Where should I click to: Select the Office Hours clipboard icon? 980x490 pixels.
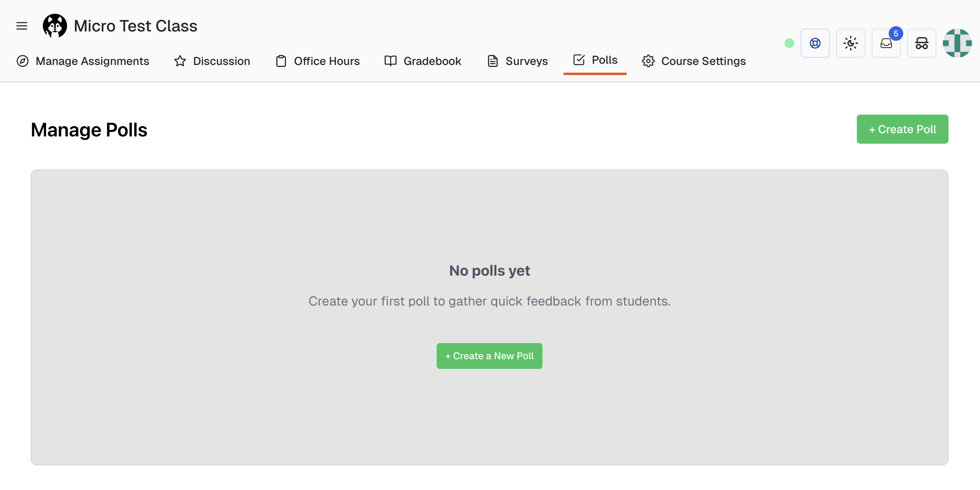point(281,61)
